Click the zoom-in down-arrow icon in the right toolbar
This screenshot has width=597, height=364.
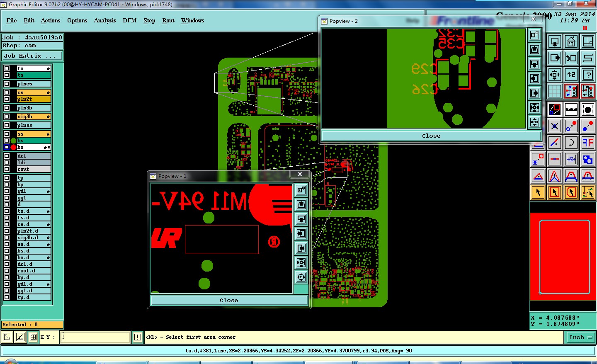click(x=555, y=41)
